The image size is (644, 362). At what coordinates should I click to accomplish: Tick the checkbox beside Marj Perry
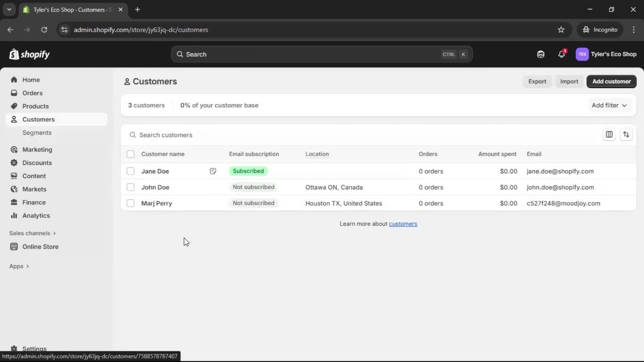[x=130, y=203]
